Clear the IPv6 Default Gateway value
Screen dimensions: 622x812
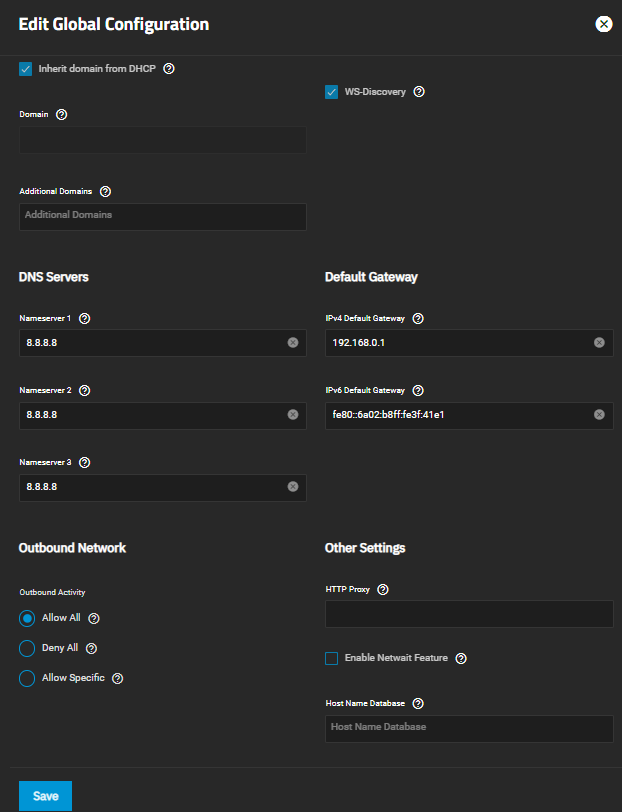coord(599,414)
